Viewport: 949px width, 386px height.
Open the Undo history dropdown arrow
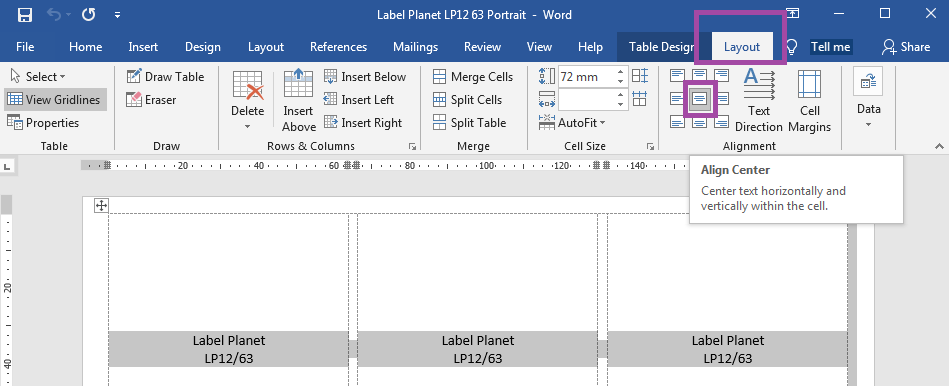point(68,15)
